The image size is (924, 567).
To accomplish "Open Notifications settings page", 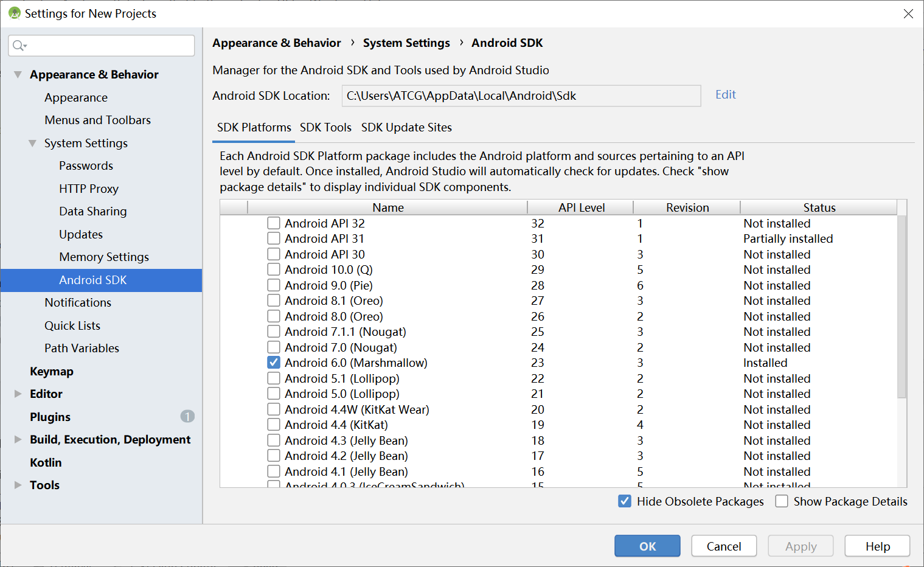I will [78, 302].
